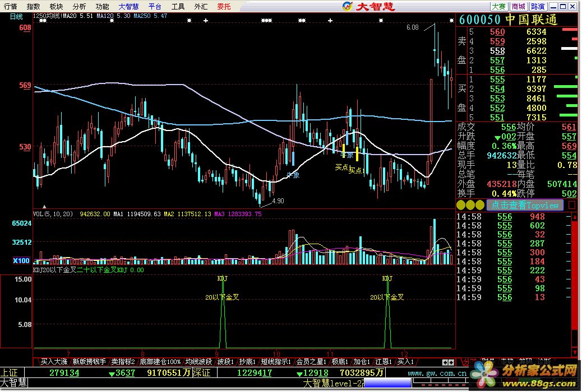Click the 600050 中国联通 stock title

coord(508,20)
